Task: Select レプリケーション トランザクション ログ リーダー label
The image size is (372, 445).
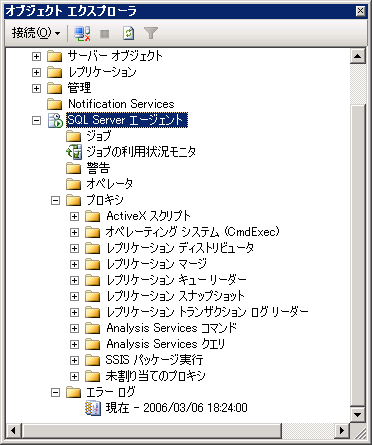Action: click(x=207, y=312)
